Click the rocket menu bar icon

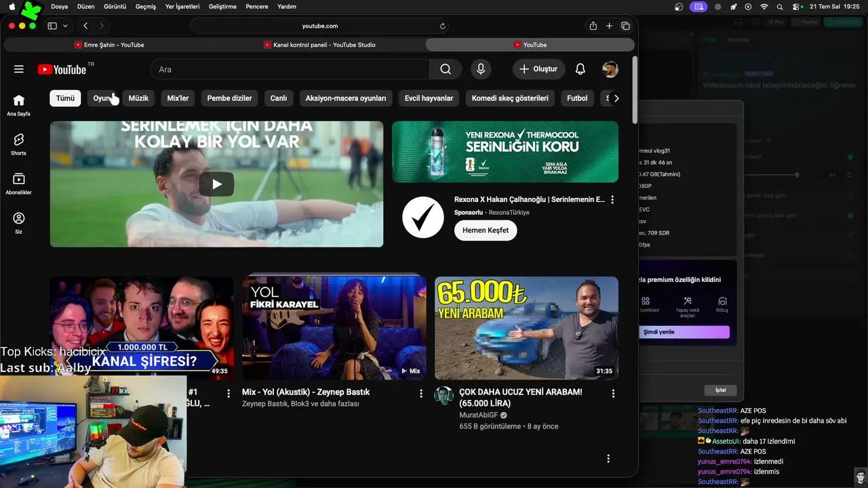733,6
